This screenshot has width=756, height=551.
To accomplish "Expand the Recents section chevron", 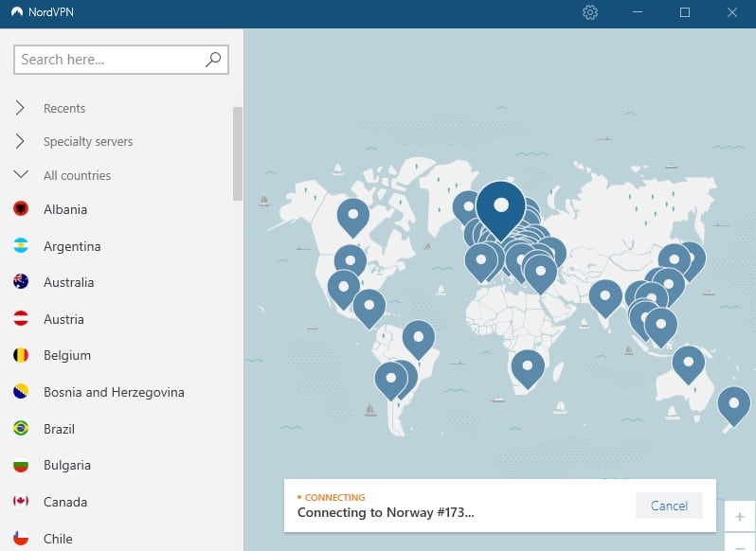I will click(20, 108).
